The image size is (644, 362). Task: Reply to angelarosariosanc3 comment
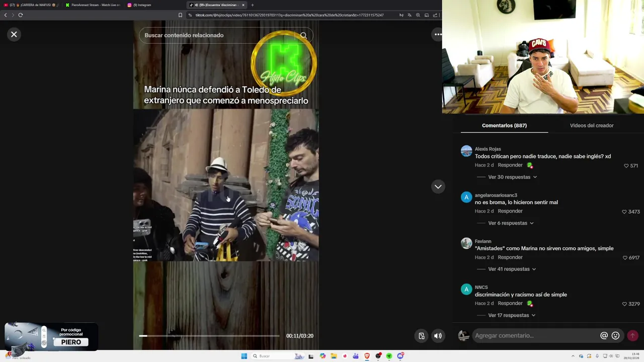pyautogui.click(x=510, y=211)
